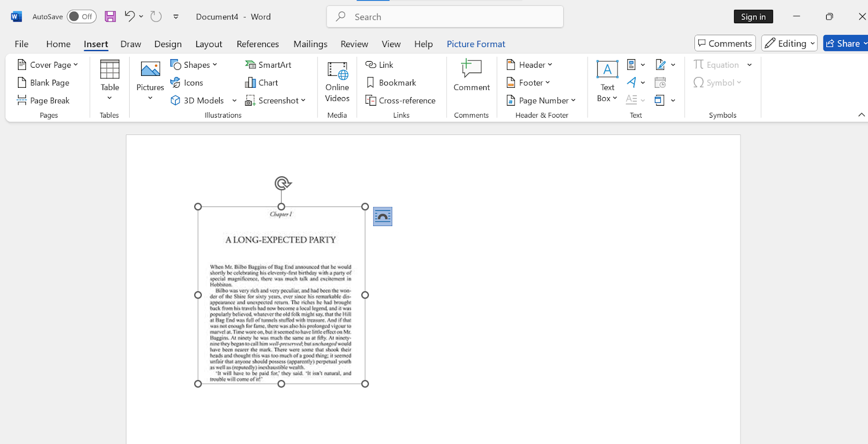Viewport: 868px width, 444px height.
Task: Toggle AutoSave switch
Action: [81, 16]
